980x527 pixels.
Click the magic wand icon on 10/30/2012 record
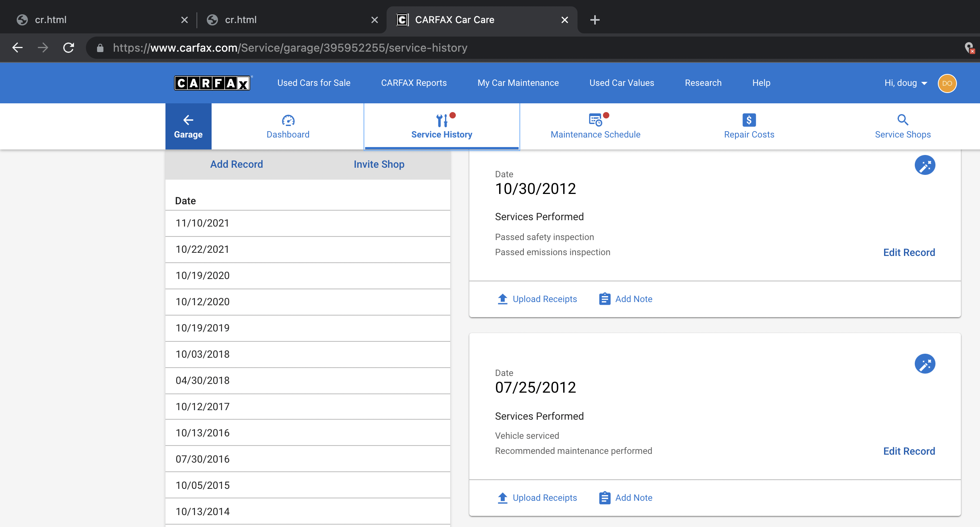(925, 165)
